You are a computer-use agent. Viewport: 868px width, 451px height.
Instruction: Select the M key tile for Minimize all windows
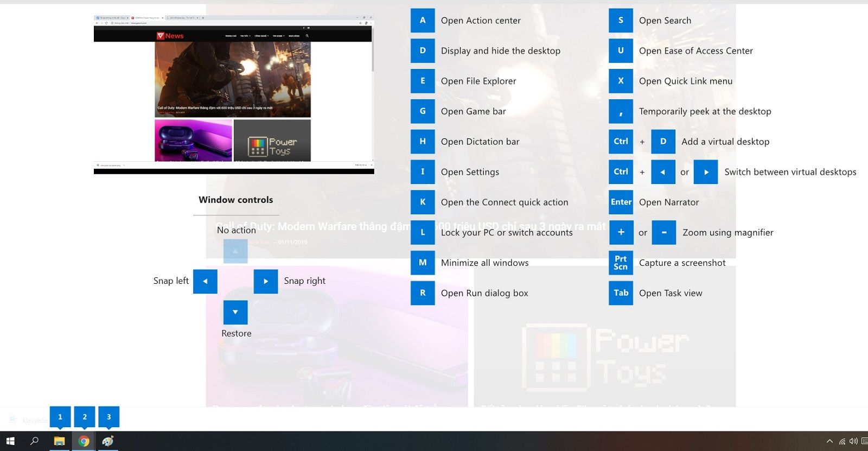coord(423,263)
